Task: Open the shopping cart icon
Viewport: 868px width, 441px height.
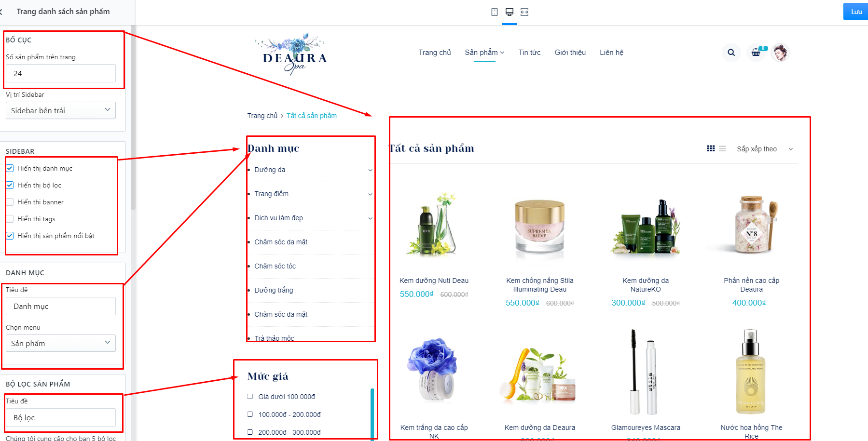Action: [x=756, y=53]
